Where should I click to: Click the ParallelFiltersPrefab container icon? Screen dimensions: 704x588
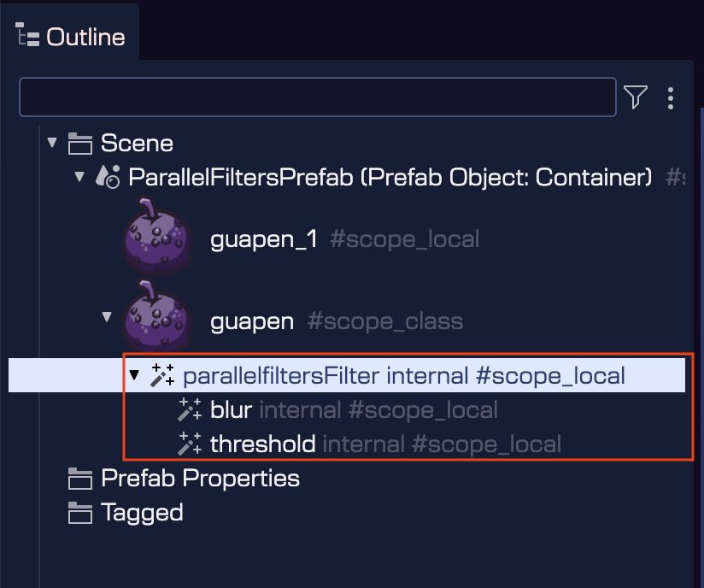106,177
